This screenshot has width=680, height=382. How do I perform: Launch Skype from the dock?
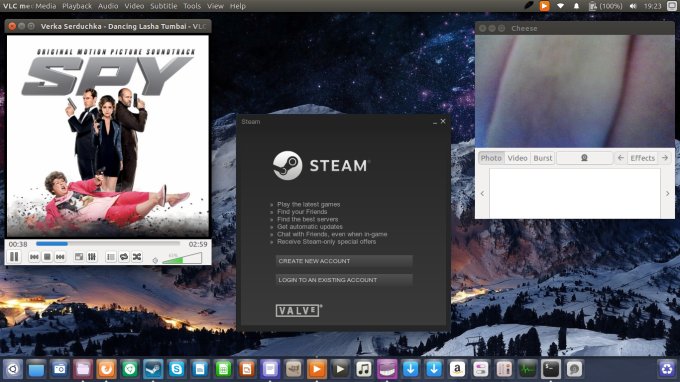pos(177,369)
